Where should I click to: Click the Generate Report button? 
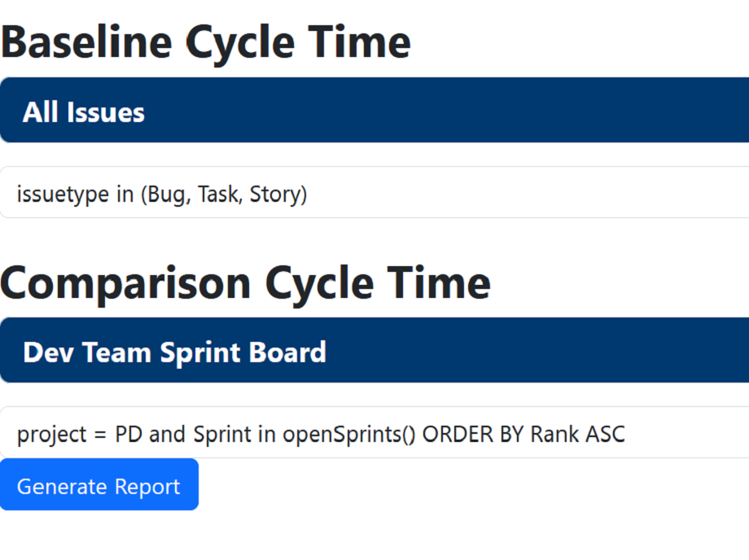[x=99, y=485]
